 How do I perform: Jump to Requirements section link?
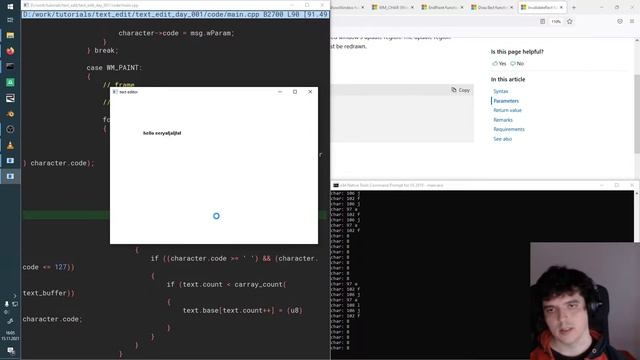pos(509,129)
